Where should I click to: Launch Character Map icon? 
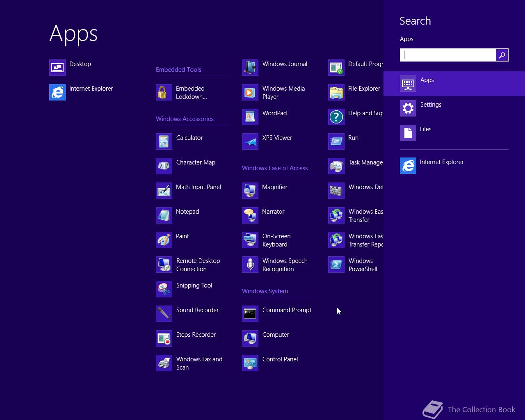pos(164,166)
